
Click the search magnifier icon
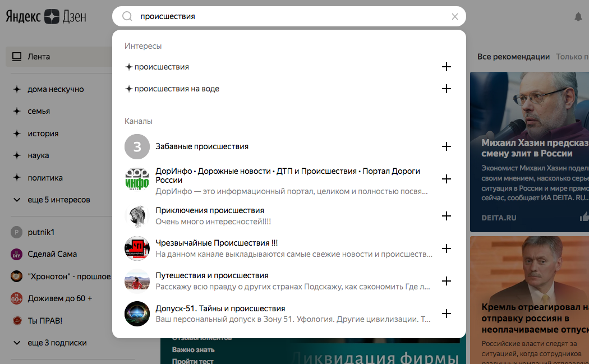pyautogui.click(x=127, y=16)
